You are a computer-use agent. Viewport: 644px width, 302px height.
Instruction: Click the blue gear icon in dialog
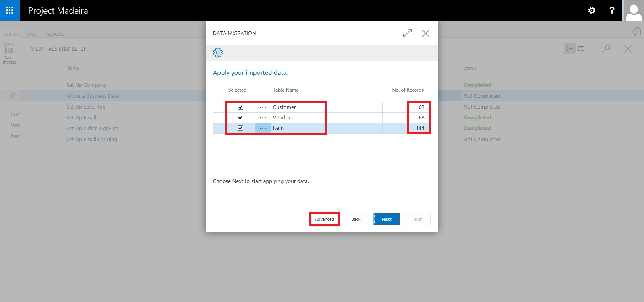218,53
